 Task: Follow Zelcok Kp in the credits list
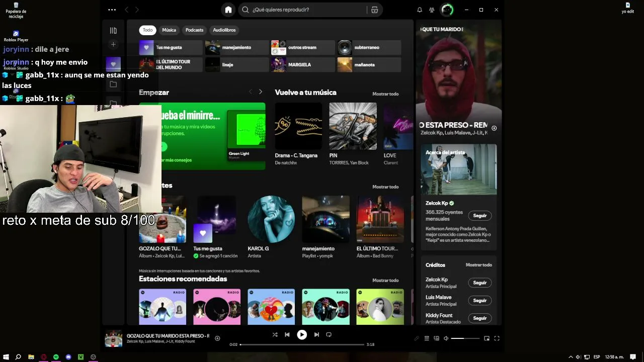(x=480, y=283)
